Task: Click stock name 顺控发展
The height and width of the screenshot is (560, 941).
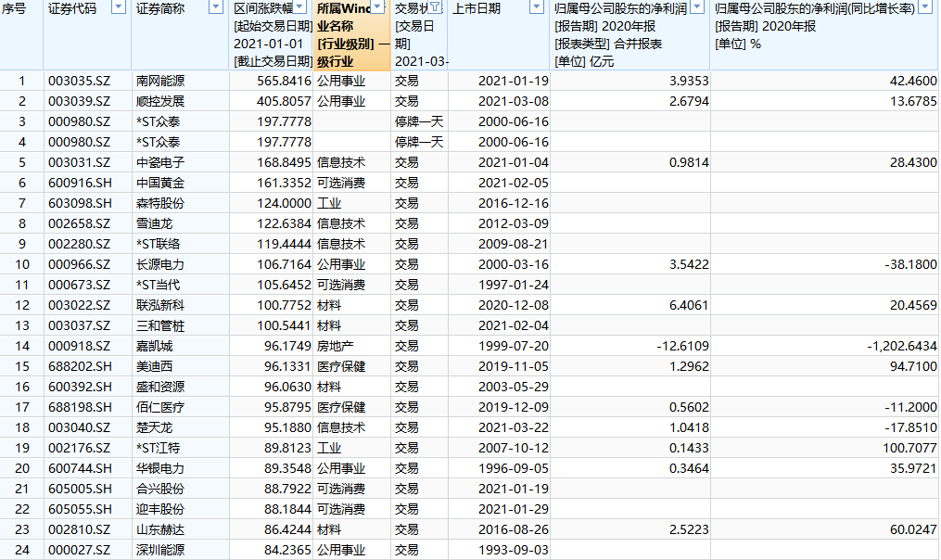Action: pos(160,101)
